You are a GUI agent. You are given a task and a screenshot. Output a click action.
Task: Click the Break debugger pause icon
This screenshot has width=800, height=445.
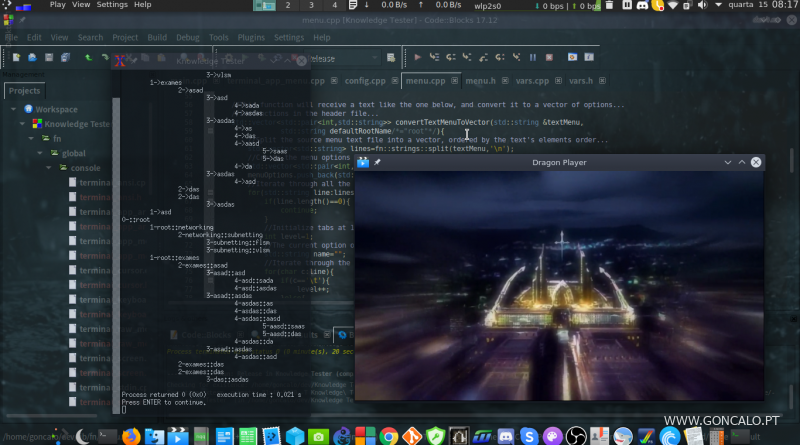533,57
